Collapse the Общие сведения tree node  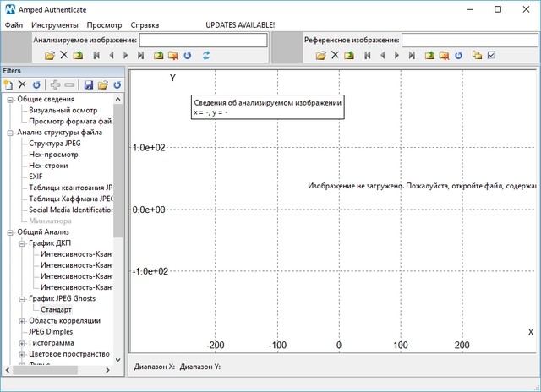click(x=10, y=100)
